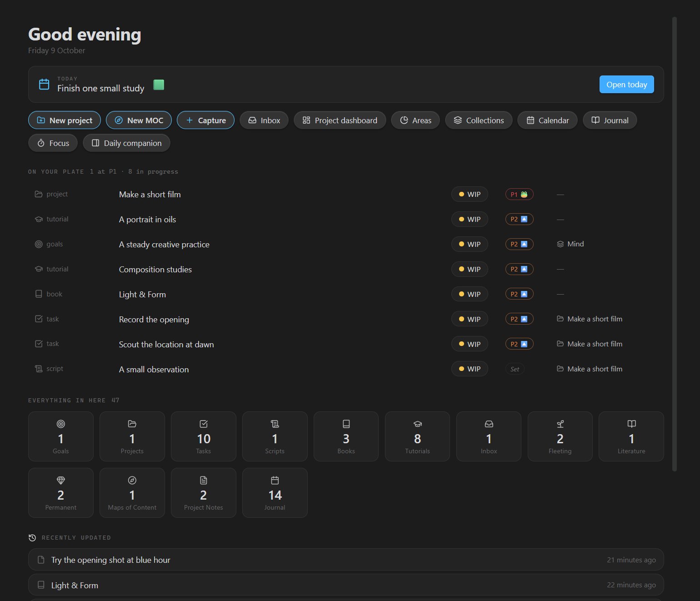Open the Projects count card
The width and height of the screenshot is (700, 601).
pos(132,436)
